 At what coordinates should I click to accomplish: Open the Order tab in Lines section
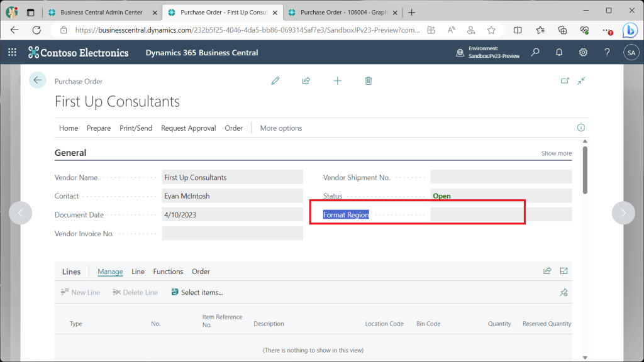tap(201, 271)
